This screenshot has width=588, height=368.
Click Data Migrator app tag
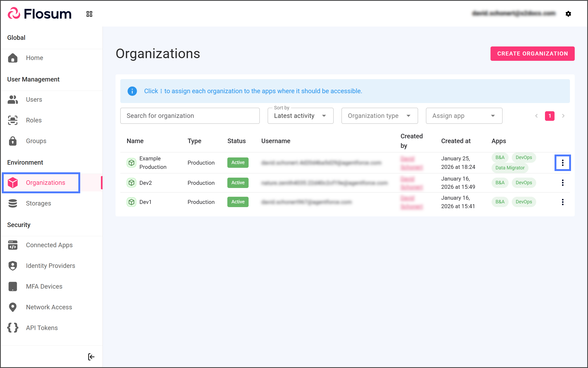pyautogui.click(x=510, y=168)
